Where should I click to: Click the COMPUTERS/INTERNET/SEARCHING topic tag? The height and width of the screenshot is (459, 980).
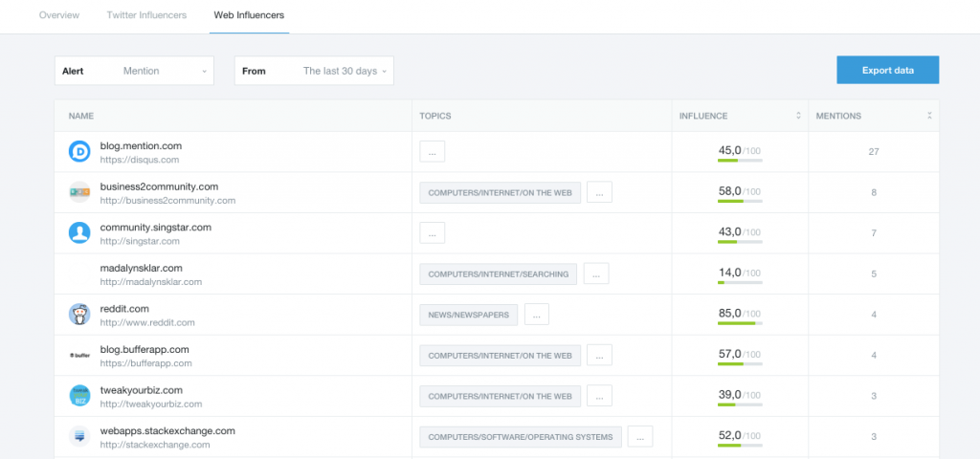[x=498, y=274]
